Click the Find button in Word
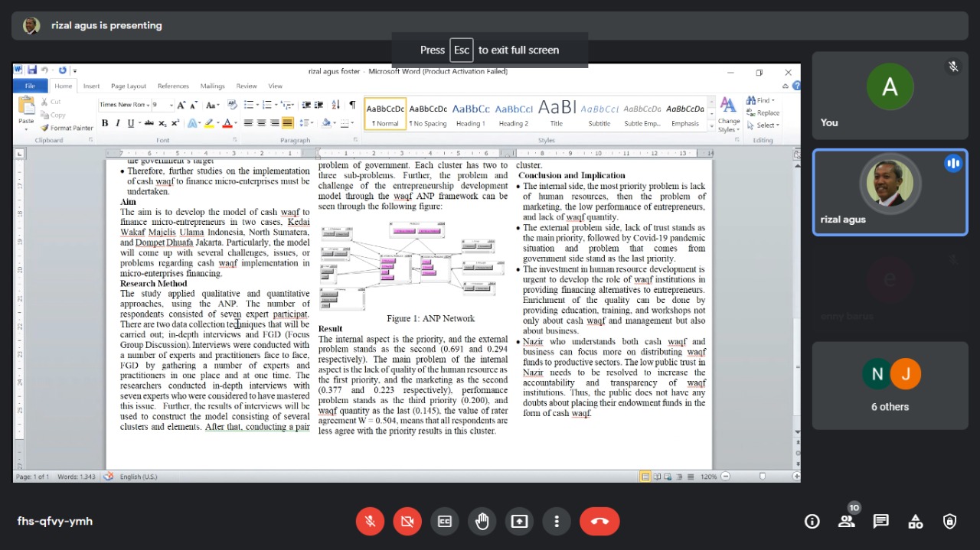980x550 pixels. coord(761,100)
